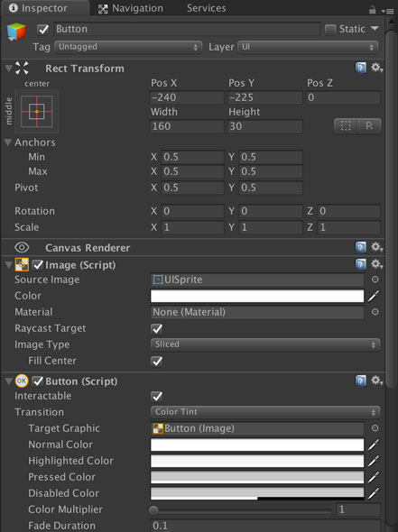Toggle the Inspector lock icon
Screen dimensions: 398x532
[x=372, y=10]
